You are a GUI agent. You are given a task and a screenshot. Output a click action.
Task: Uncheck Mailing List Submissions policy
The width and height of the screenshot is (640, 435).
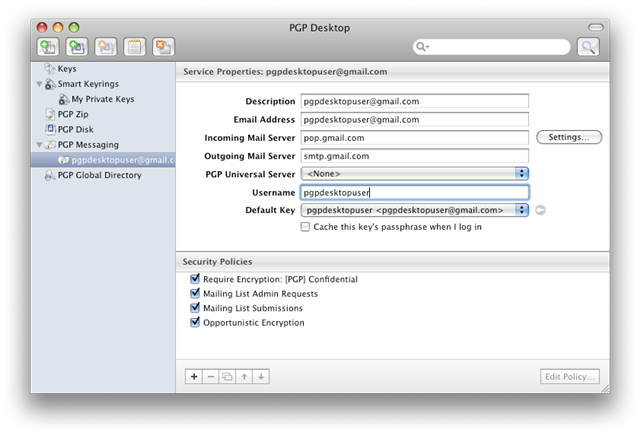pos(195,308)
